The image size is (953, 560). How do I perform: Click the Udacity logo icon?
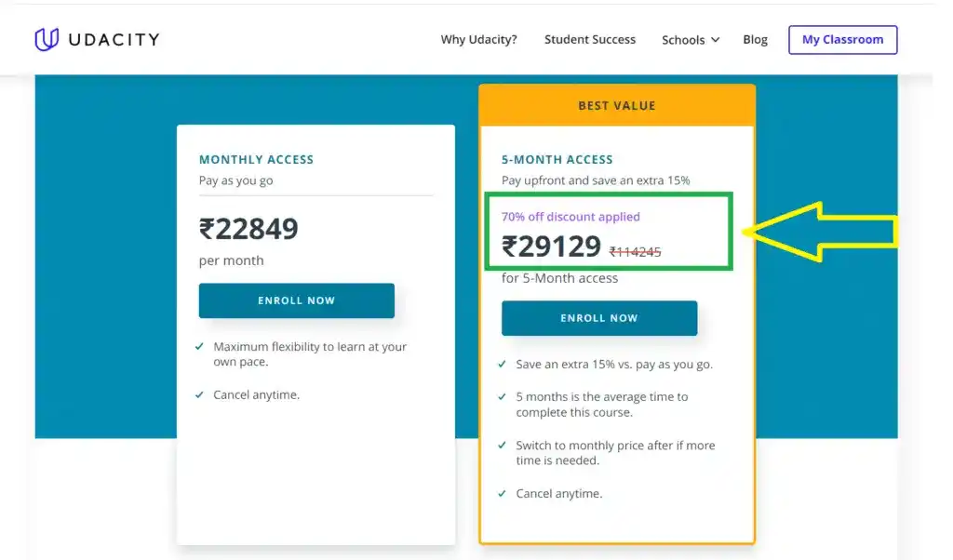click(x=47, y=39)
